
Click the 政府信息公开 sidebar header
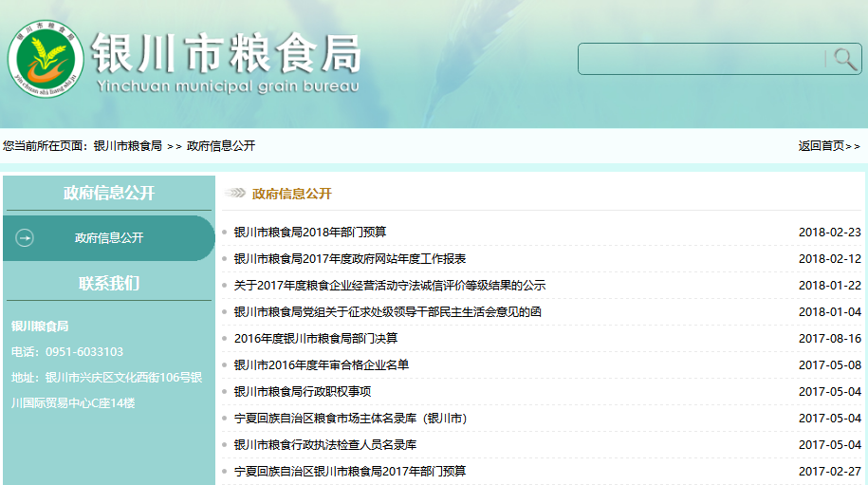[x=108, y=194]
